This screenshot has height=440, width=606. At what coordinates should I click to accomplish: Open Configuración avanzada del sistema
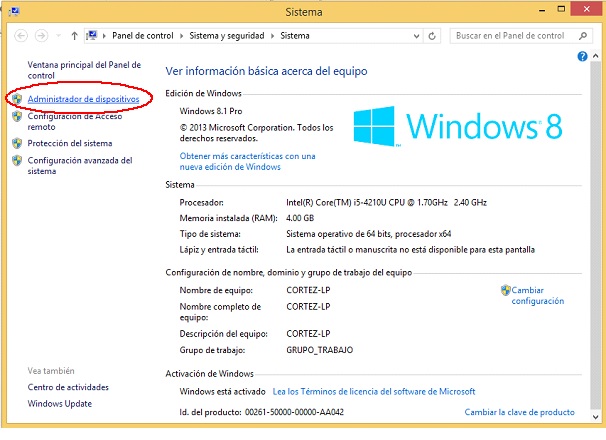(80, 165)
